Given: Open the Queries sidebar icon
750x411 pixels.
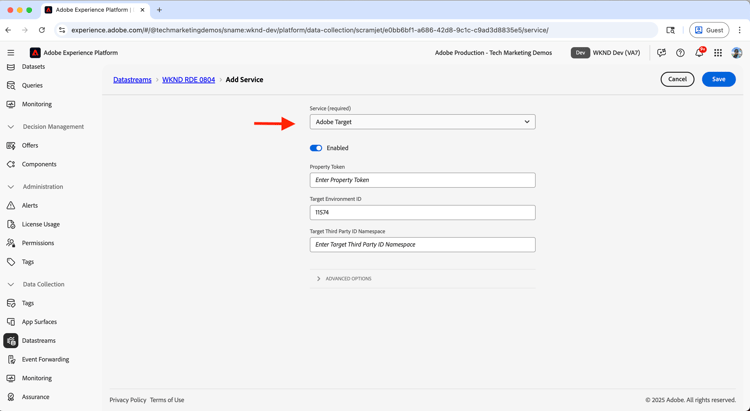Looking at the screenshot, I should (x=11, y=86).
